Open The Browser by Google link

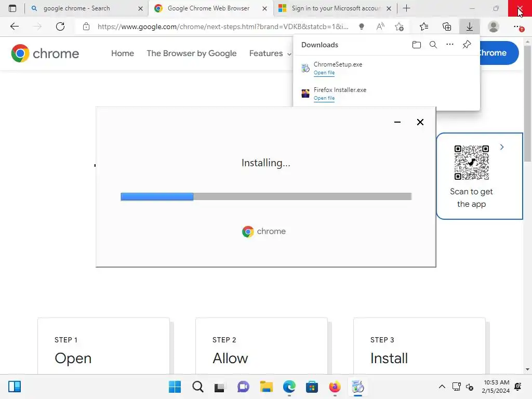[x=192, y=54]
